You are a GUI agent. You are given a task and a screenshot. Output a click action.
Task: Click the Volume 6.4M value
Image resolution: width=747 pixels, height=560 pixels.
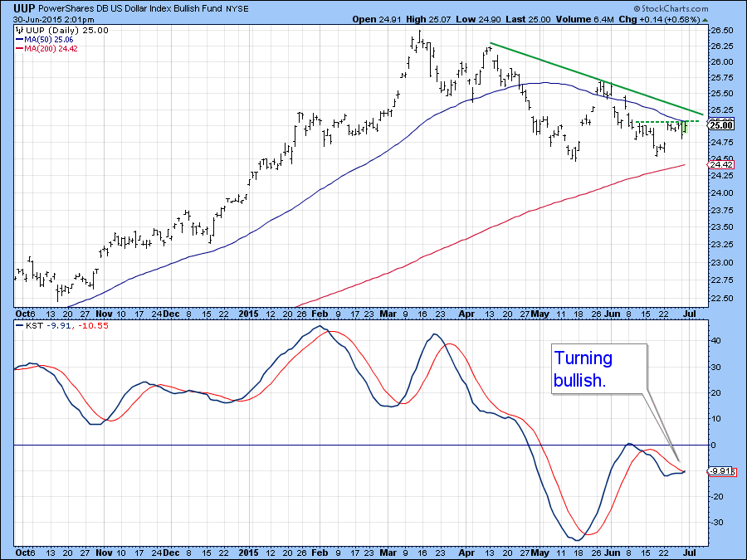tap(585, 20)
